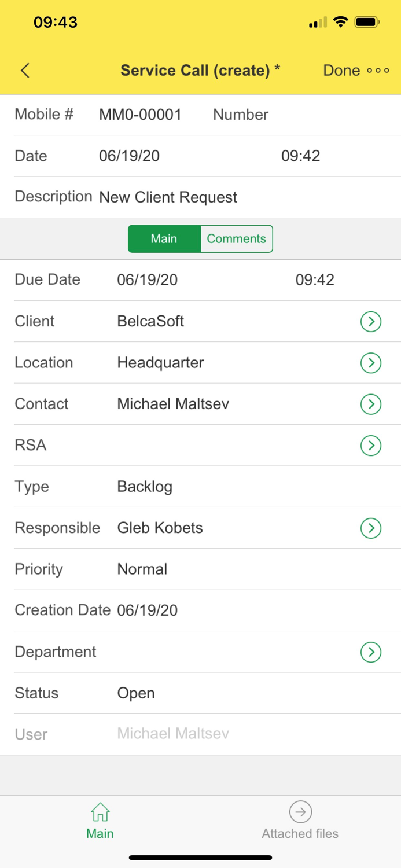Image resolution: width=401 pixels, height=868 pixels.
Task: Open the Department selection chevron
Action: click(x=371, y=652)
